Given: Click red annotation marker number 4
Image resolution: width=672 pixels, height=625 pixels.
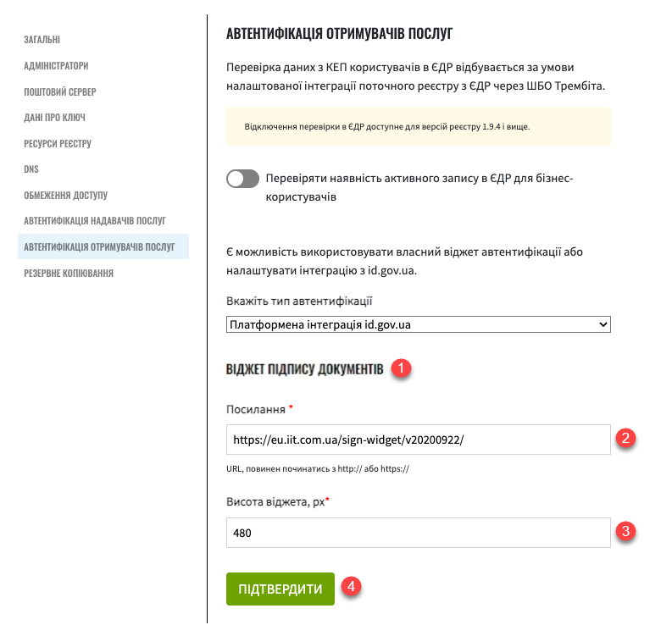Looking at the screenshot, I should click(x=353, y=586).
